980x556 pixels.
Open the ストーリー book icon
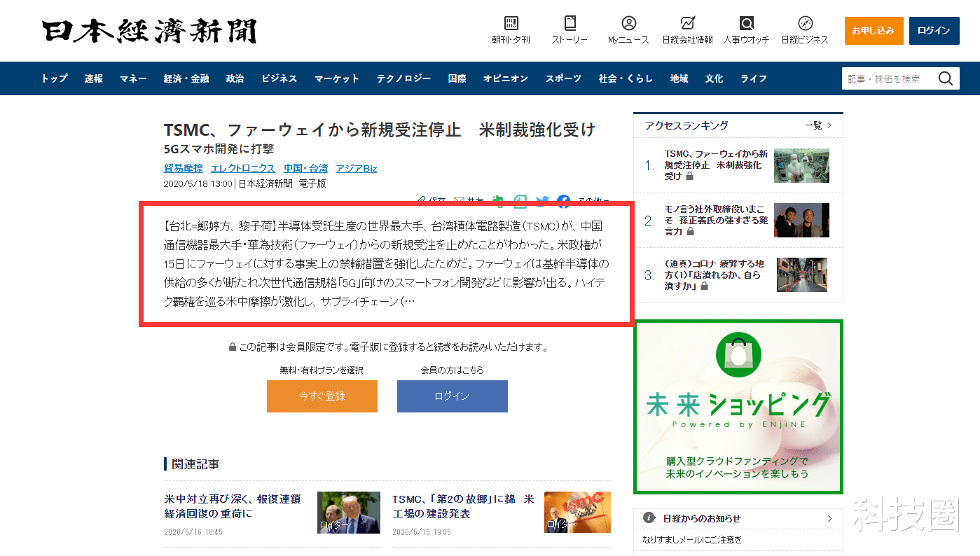570,31
